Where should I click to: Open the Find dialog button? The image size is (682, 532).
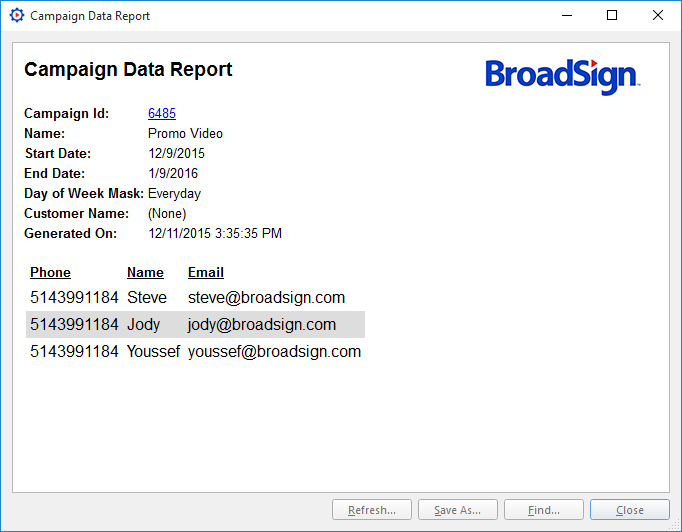click(544, 510)
